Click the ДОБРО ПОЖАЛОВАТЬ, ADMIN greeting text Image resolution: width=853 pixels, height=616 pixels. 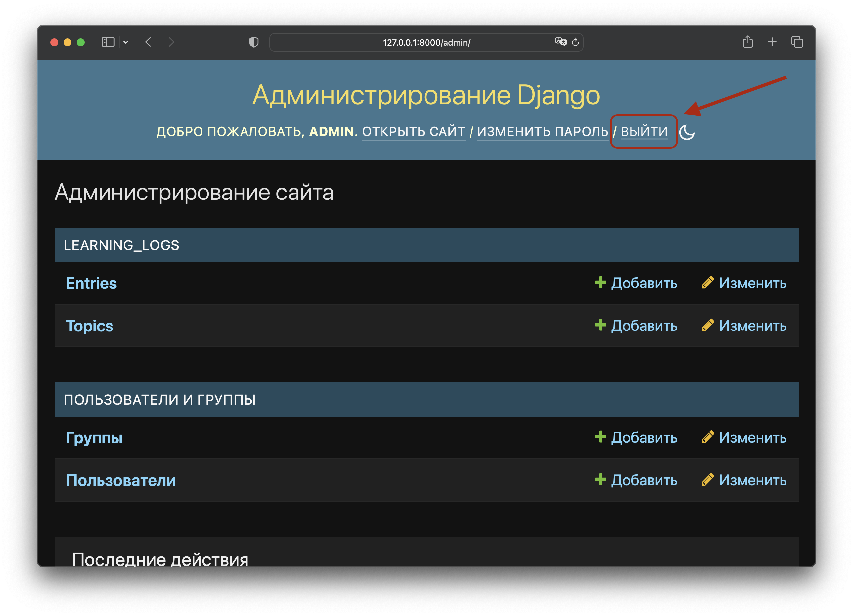[255, 132]
